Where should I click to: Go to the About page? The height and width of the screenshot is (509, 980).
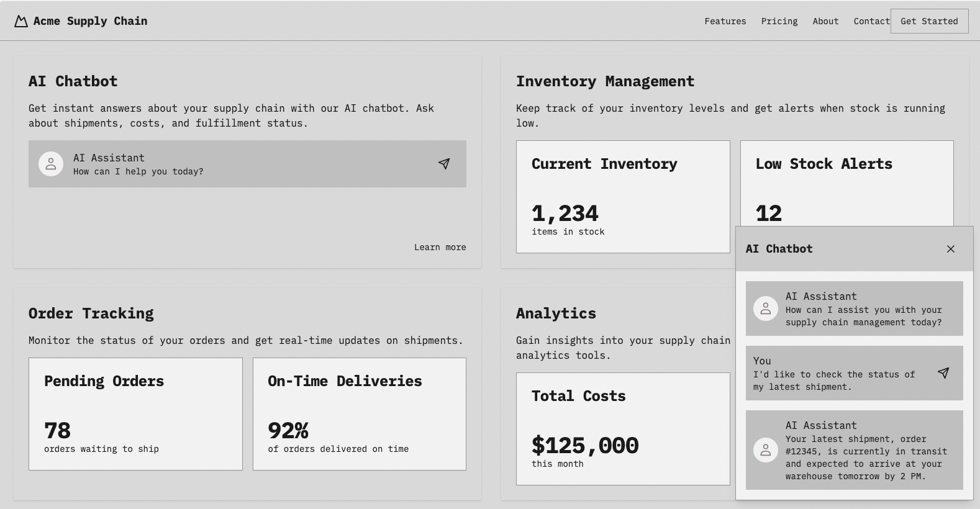tap(825, 21)
